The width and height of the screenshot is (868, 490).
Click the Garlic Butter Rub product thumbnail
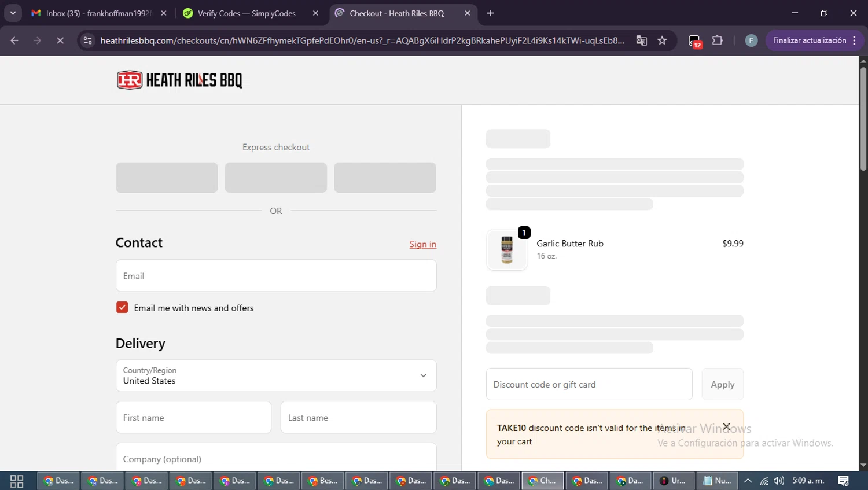coord(507,250)
